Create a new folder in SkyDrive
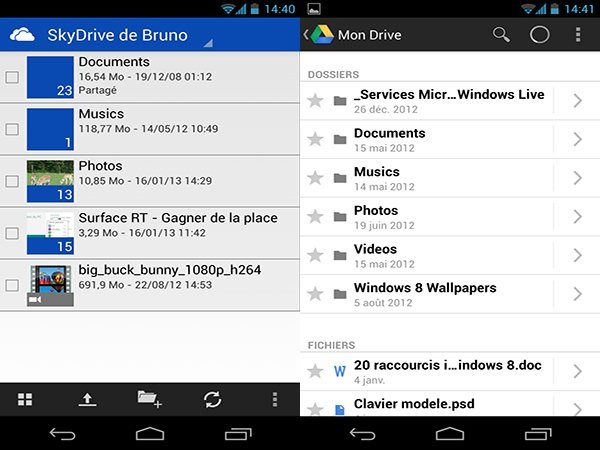This screenshot has width=600, height=450. pos(150,399)
